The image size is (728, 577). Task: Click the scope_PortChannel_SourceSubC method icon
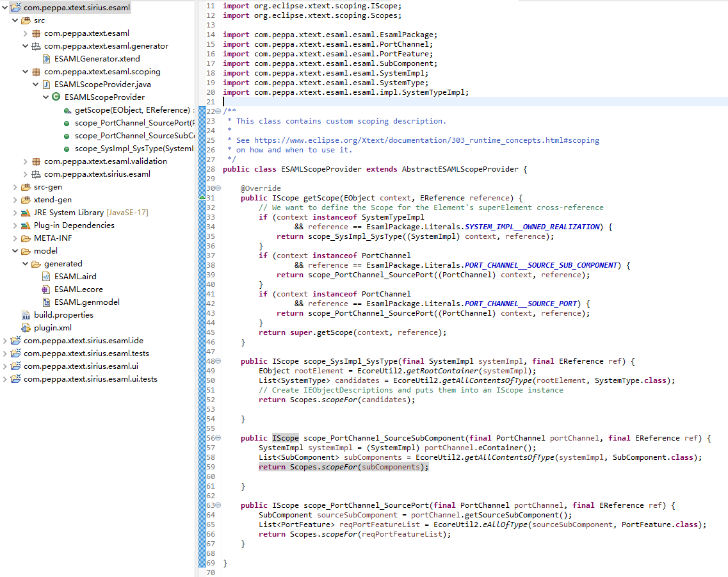67,136
